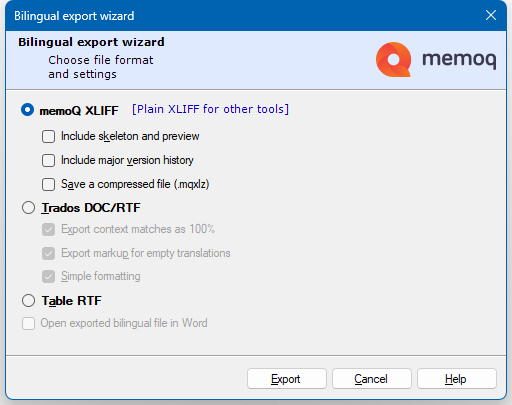Select the Table RTF format option
The height and width of the screenshot is (405, 512).
pyautogui.click(x=28, y=300)
